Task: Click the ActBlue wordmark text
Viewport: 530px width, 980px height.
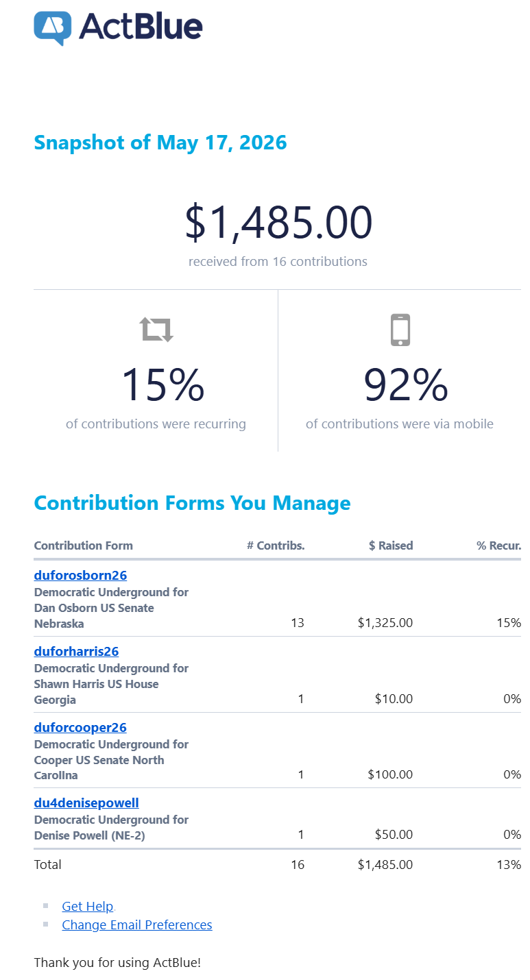Action: tap(141, 27)
